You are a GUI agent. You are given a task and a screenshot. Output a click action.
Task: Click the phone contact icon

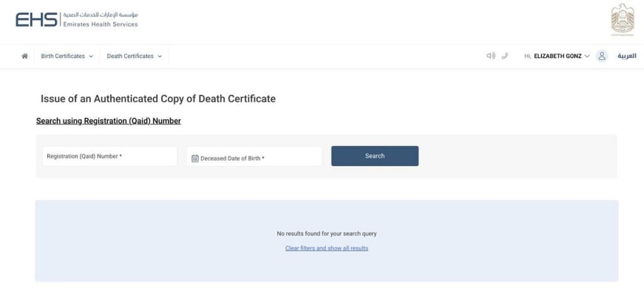pos(505,56)
